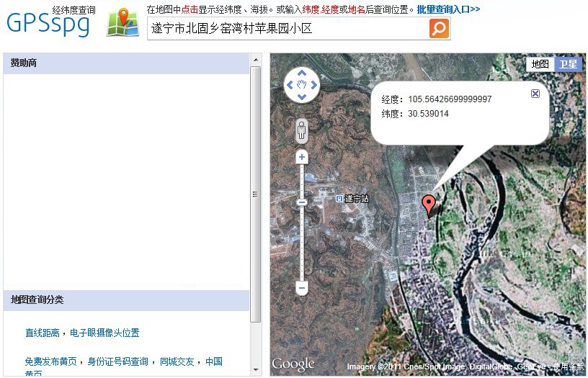Pan the map up with arrow
Viewport: 588px width, 378px height.
[302, 73]
